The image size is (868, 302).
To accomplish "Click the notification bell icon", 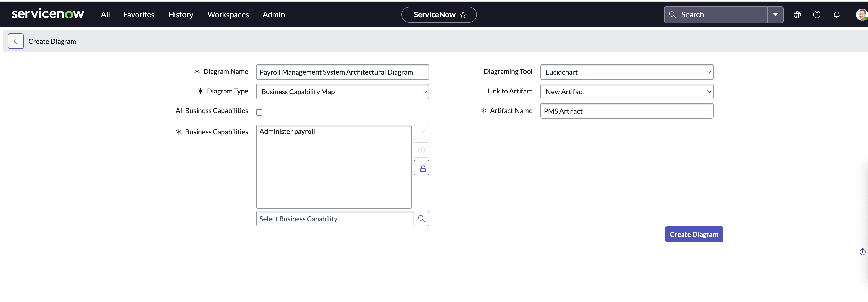I will point(836,14).
